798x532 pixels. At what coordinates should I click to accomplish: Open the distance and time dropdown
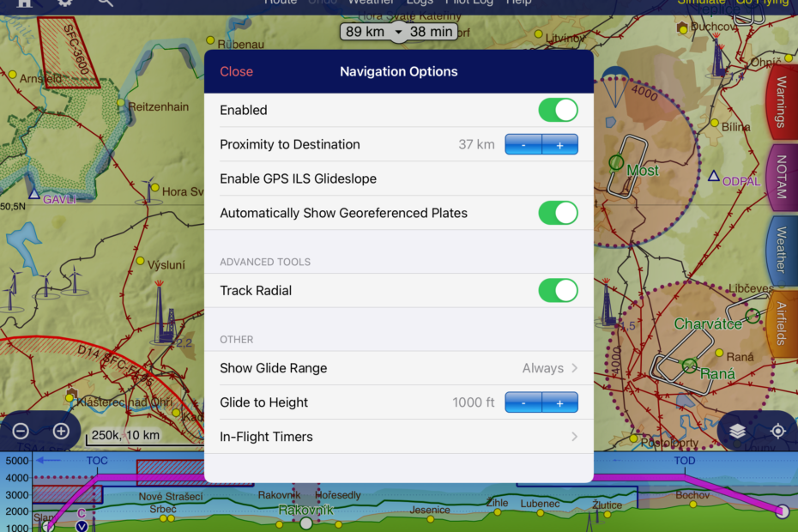coord(398,32)
